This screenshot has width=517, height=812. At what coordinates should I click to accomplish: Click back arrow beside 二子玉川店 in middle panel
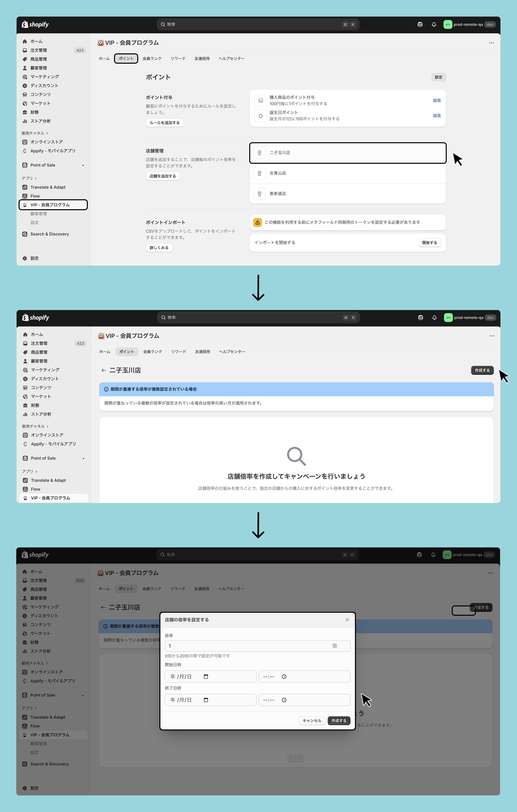click(x=103, y=370)
